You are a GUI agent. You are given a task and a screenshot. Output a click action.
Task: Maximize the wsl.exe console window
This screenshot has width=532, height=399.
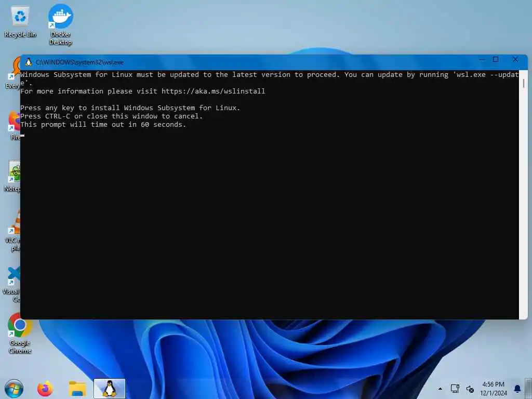point(496,60)
